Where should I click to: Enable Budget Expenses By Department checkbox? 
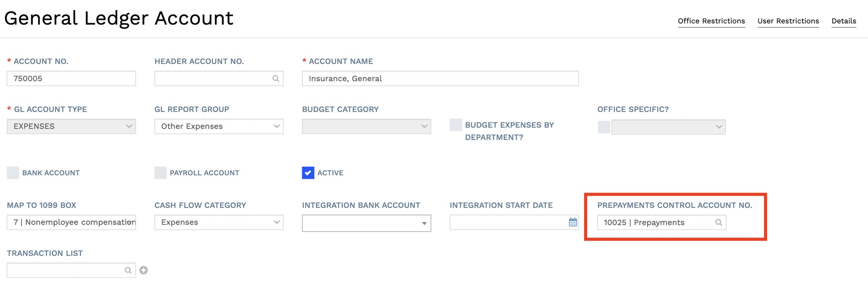[456, 125]
